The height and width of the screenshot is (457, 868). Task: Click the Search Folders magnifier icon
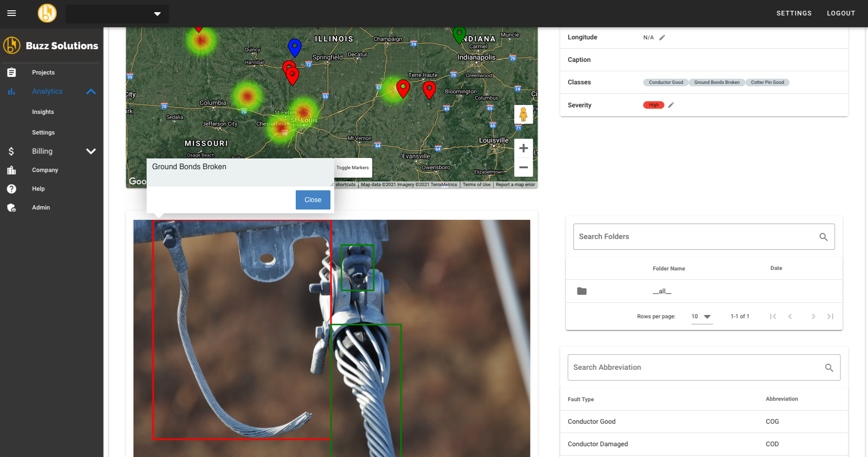click(823, 237)
